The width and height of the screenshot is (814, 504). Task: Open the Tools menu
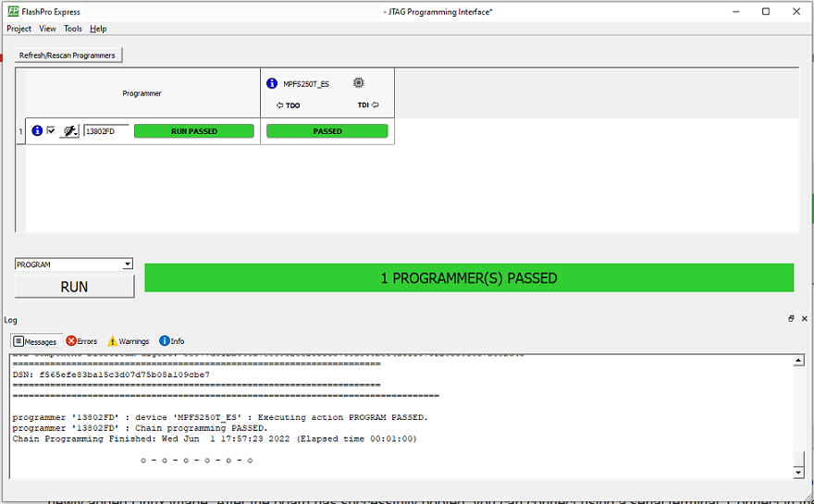[73, 29]
